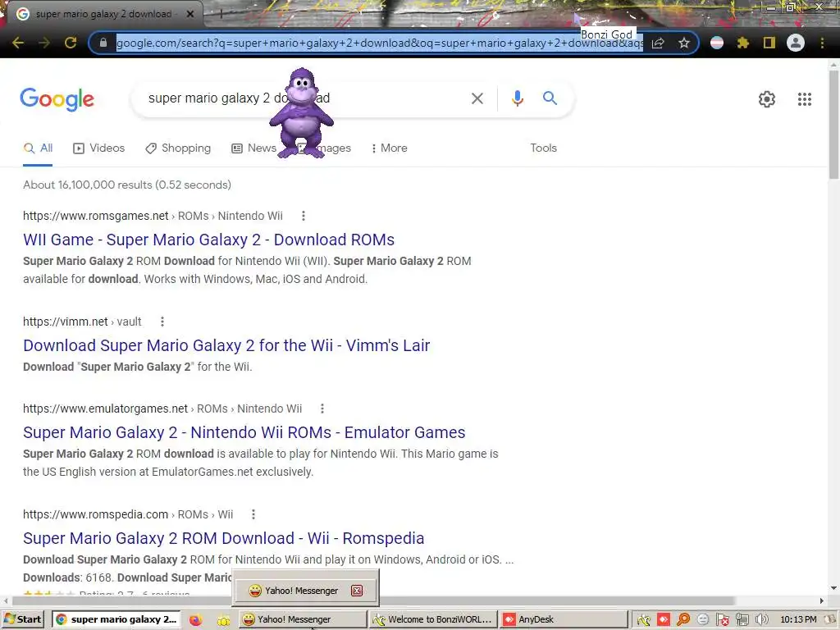Image resolution: width=840 pixels, height=630 pixels.
Task: Click the orange magnifier tray icon
Action: pos(683,619)
